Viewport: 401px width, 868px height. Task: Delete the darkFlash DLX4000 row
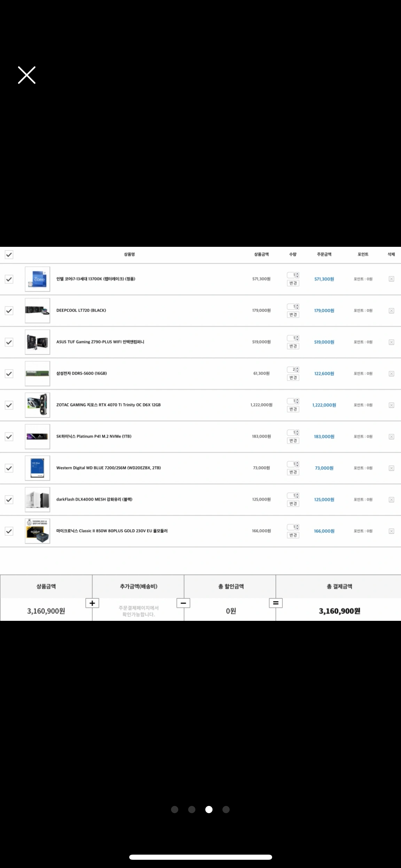tap(391, 500)
